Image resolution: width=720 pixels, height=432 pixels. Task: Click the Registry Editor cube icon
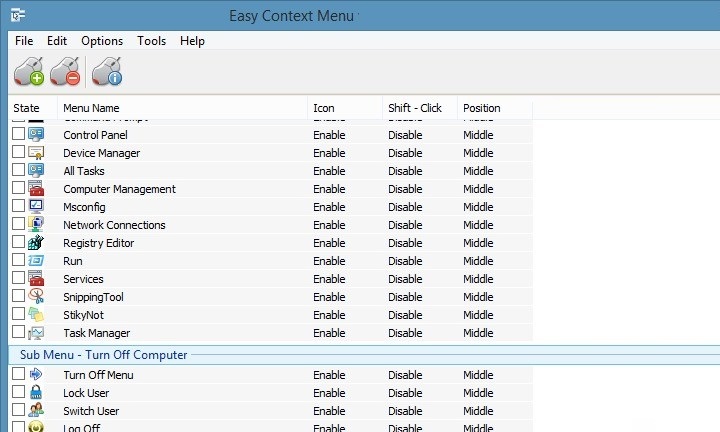coord(36,242)
